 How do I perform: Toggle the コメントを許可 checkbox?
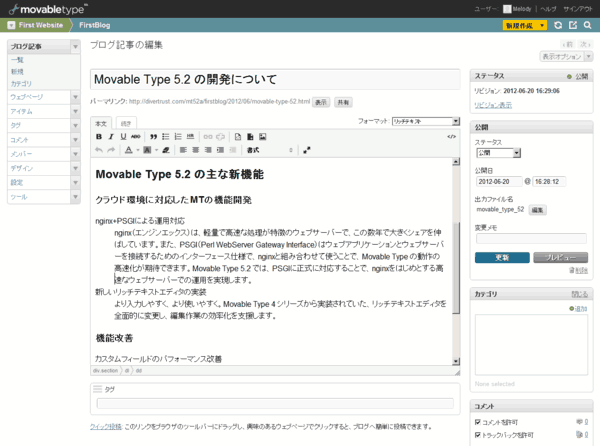pos(477,423)
